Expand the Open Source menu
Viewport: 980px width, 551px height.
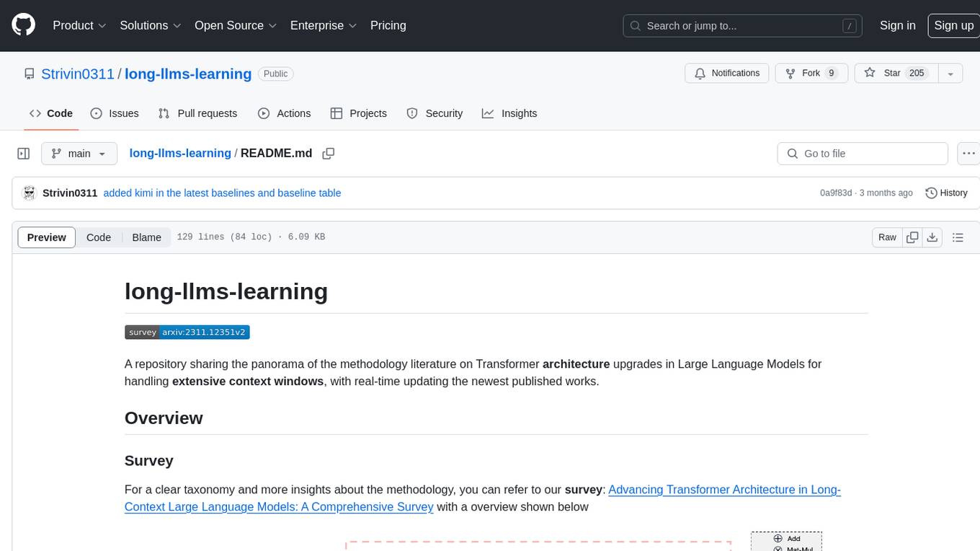pyautogui.click(x=236, y=25)
